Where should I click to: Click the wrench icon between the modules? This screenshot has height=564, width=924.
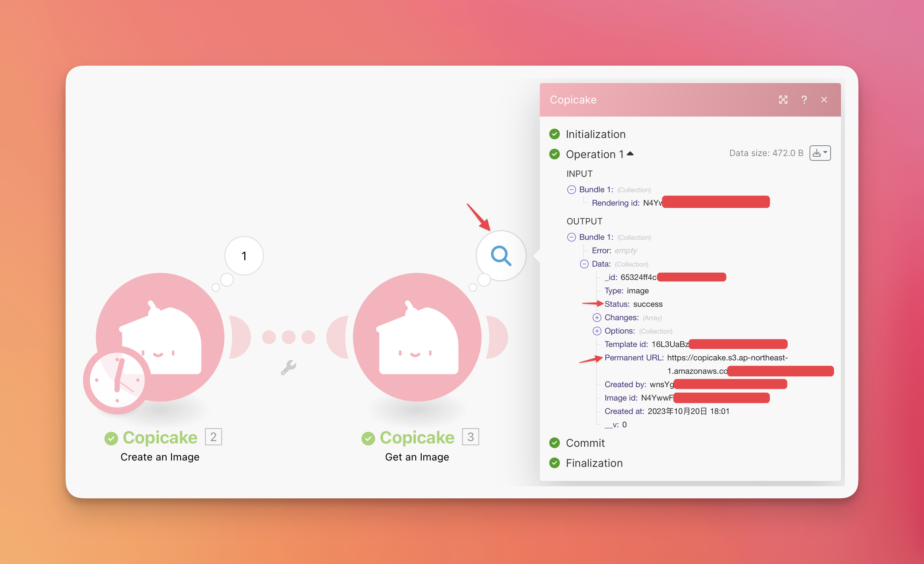click(x=288, y=367)
